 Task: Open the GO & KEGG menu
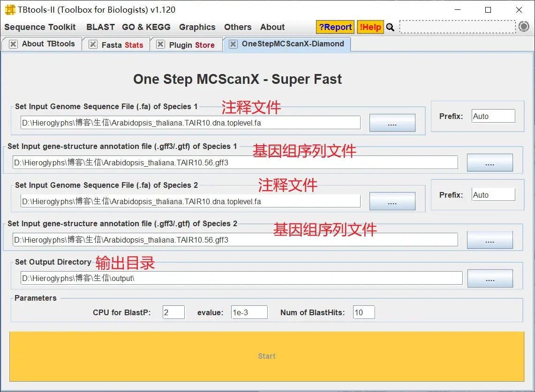[x=146, y=27]
